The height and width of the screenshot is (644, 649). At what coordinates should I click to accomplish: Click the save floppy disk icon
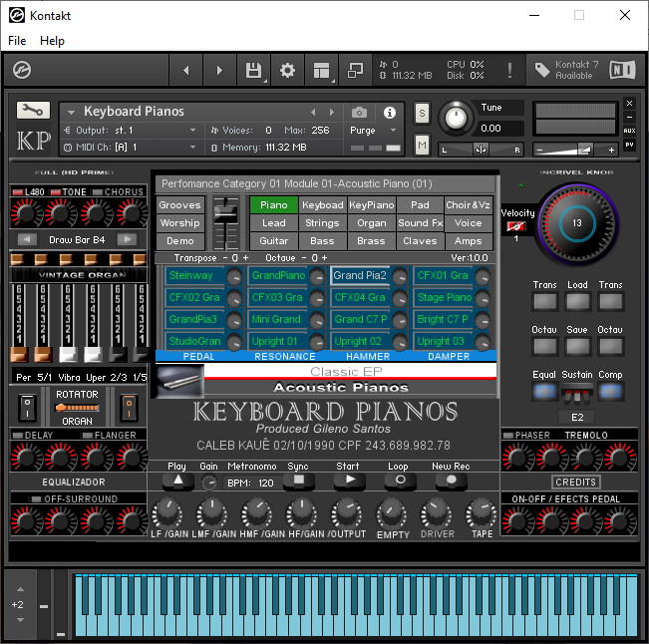tap(253, 71)
